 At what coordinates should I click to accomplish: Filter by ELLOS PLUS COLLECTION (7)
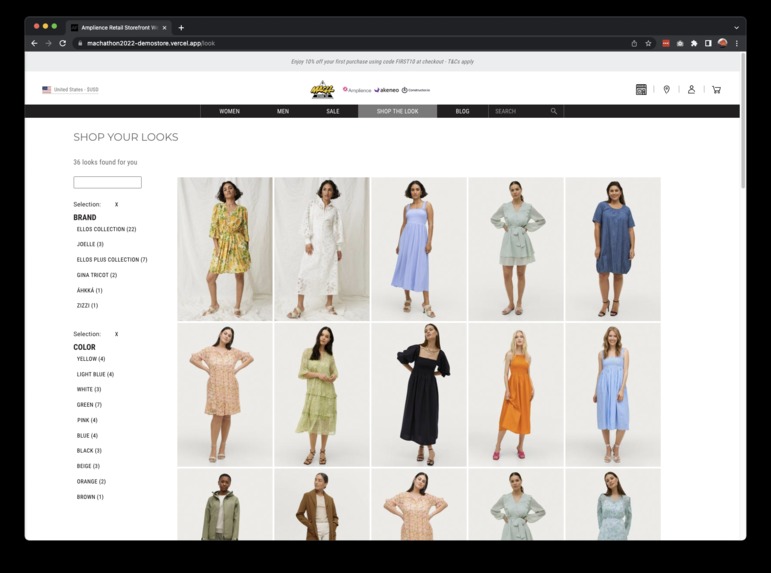click(x=112, y=260)
